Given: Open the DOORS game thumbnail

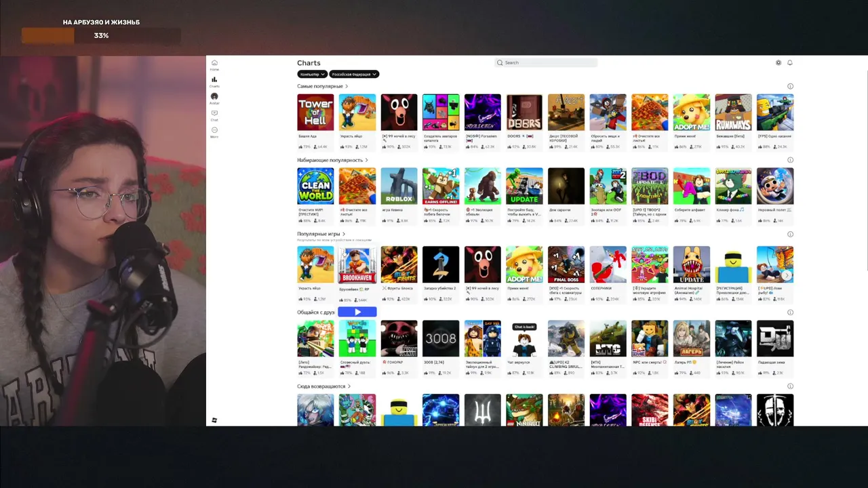Looking at the screenshot, I should pos(524,112).
